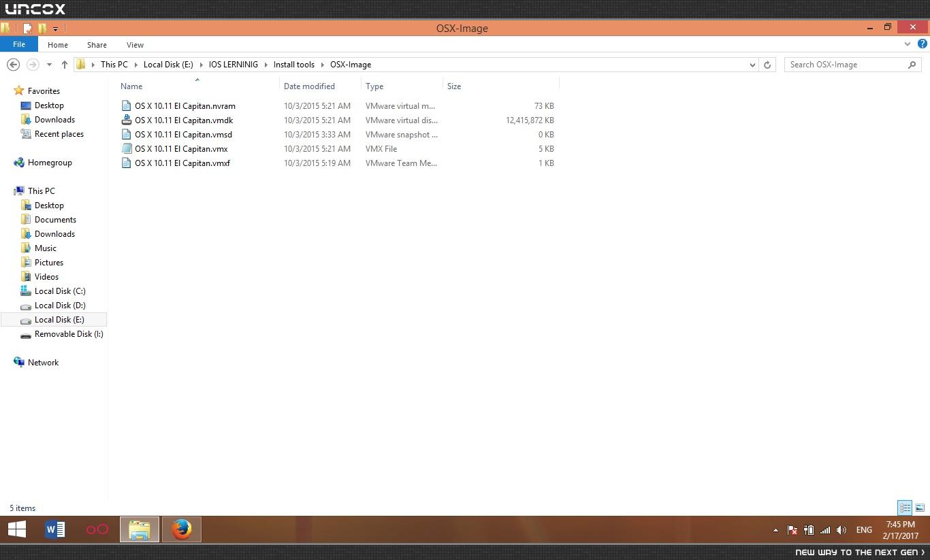930x560 pixels.
Task: Navigate to This PC in the breadcrumb
Action: (114, 65)
